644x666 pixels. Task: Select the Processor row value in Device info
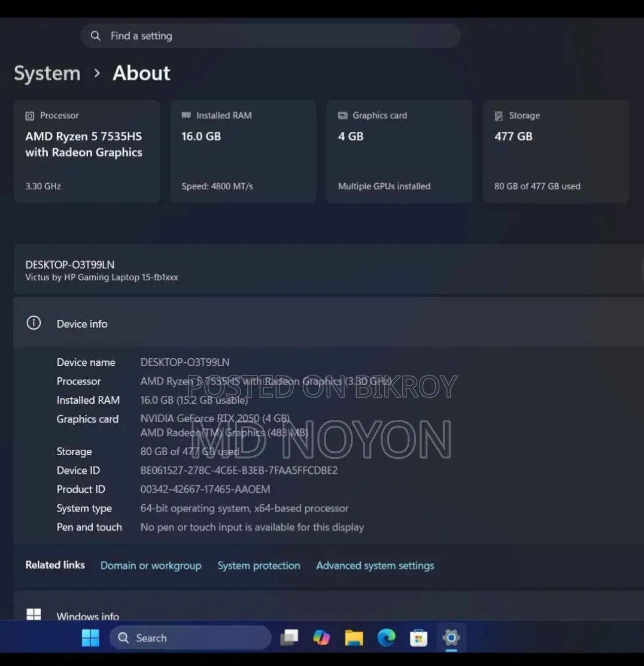click(x=266, y=381)
